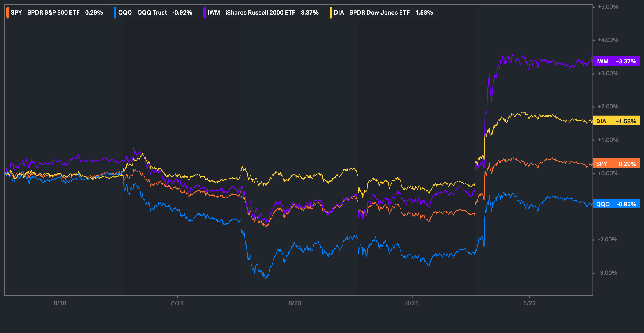
Task: Click the +0.00% baseline label on percentage axis
Action: (608, 173)
